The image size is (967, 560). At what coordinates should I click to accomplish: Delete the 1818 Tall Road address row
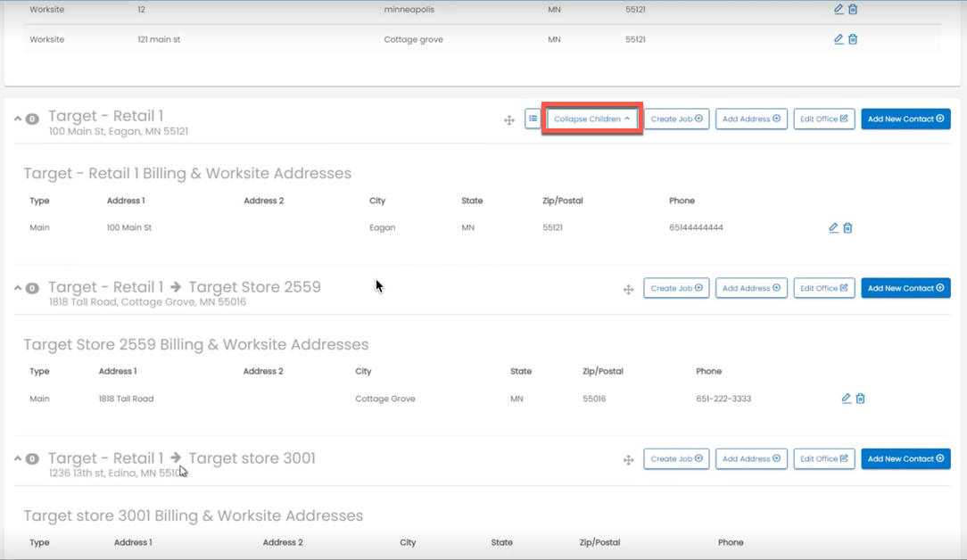pyautogui.click(x=860, y=399)
